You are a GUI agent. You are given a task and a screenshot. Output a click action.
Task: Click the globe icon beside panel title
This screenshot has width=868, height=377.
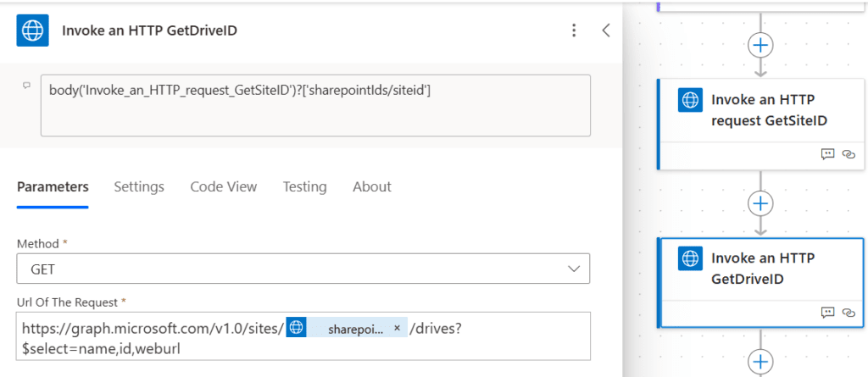(x=34, y=30)
